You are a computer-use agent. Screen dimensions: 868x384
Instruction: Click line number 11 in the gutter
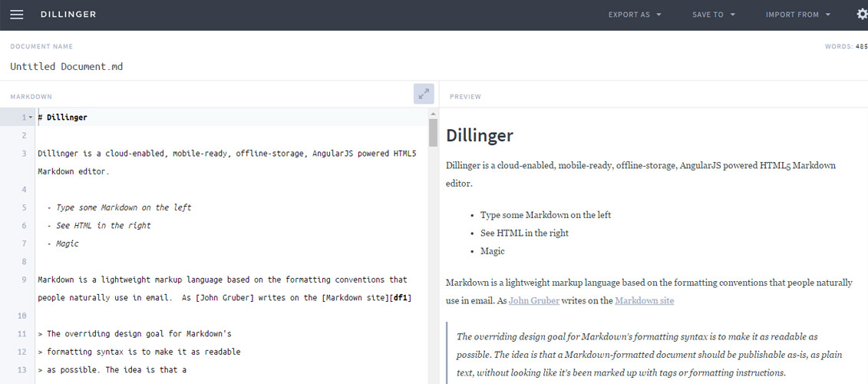(22, 334)
